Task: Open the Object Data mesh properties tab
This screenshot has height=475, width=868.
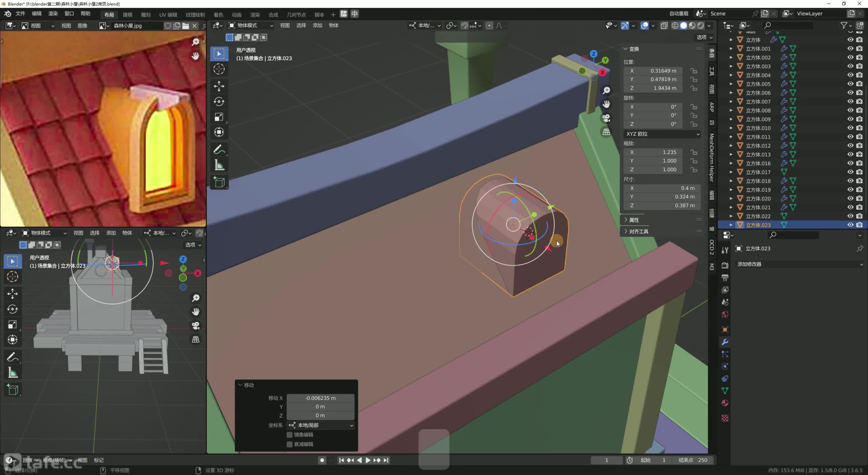Action: (725, 391)
